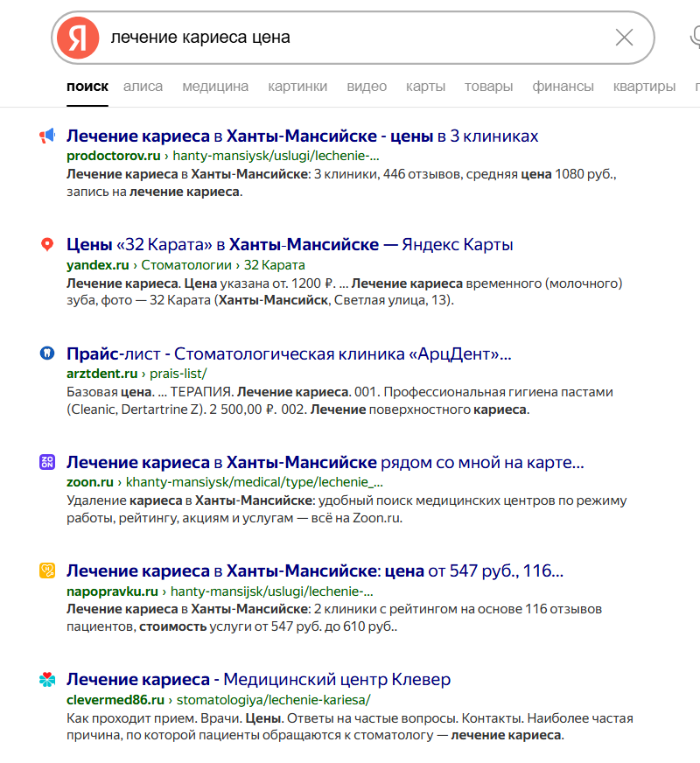Open the карты search tab
This screenshot has height=763, width=700.
pos(425,86)
